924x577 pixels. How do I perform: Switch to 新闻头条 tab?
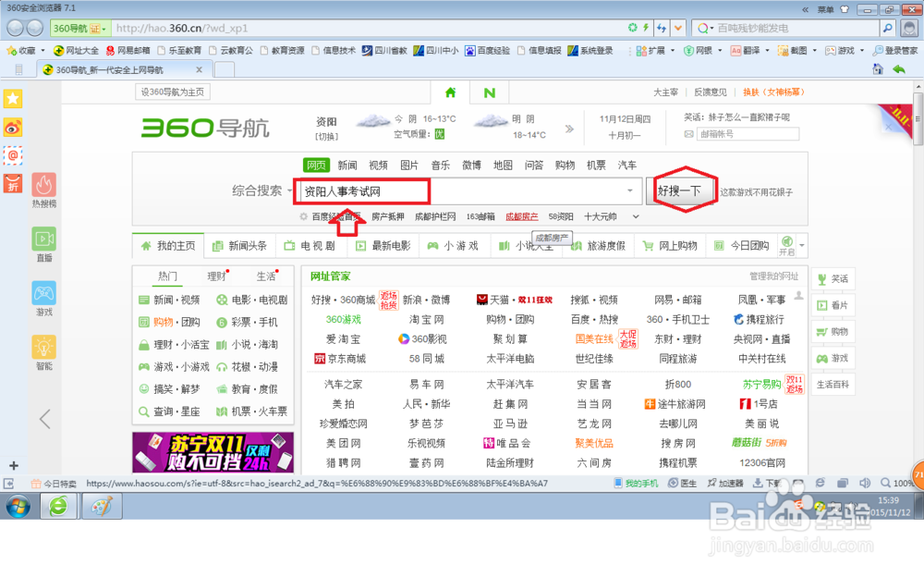tap(240, 245)
